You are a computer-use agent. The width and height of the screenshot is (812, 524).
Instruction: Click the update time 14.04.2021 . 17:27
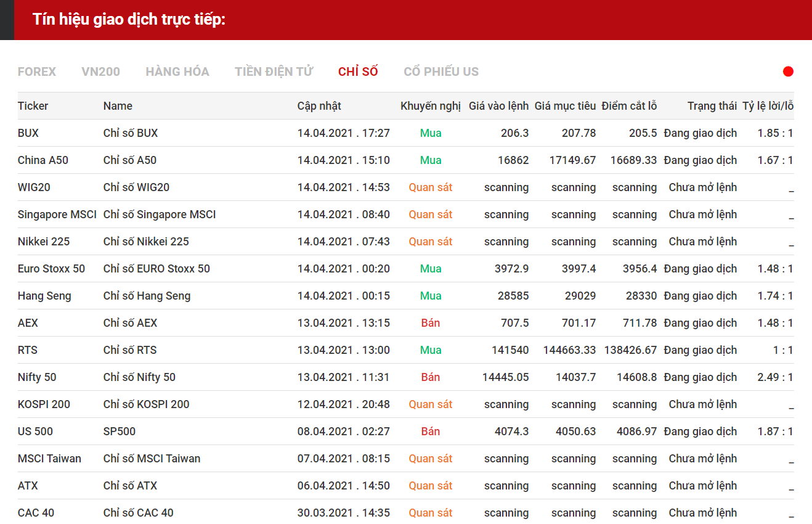click(344, 133)
